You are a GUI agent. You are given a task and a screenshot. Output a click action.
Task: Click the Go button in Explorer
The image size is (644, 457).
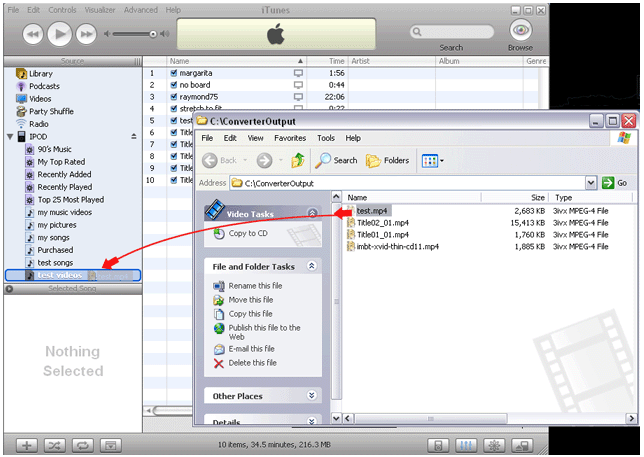tap(614, 183)
